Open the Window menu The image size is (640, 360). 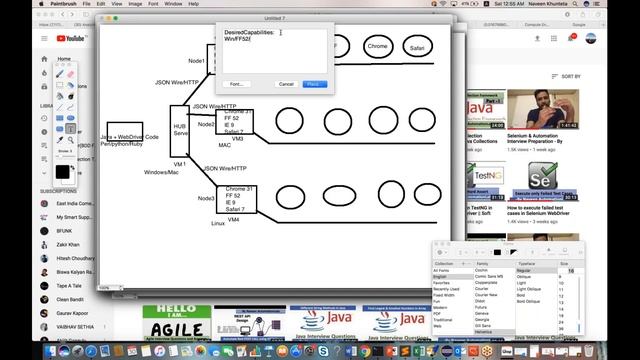173,4
